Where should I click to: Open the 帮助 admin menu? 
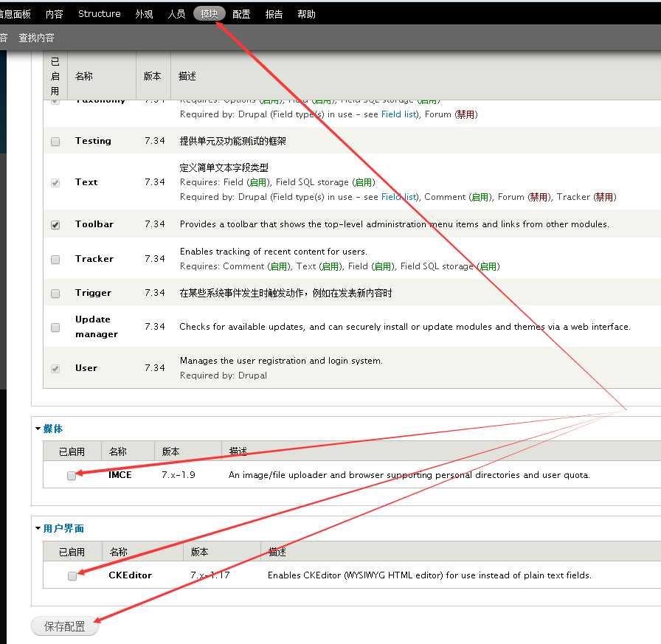click(306, 14)
